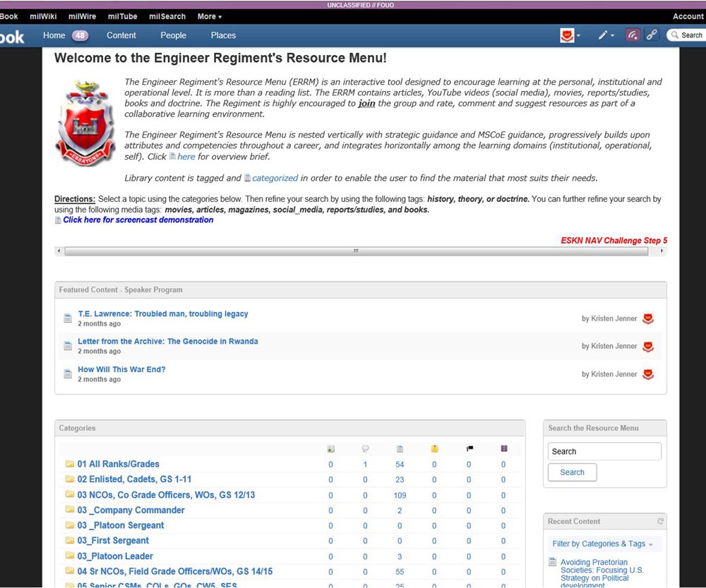Click folder icon for 04 Sr NCOs category
The image size is (706, 588).
[70, 570]
